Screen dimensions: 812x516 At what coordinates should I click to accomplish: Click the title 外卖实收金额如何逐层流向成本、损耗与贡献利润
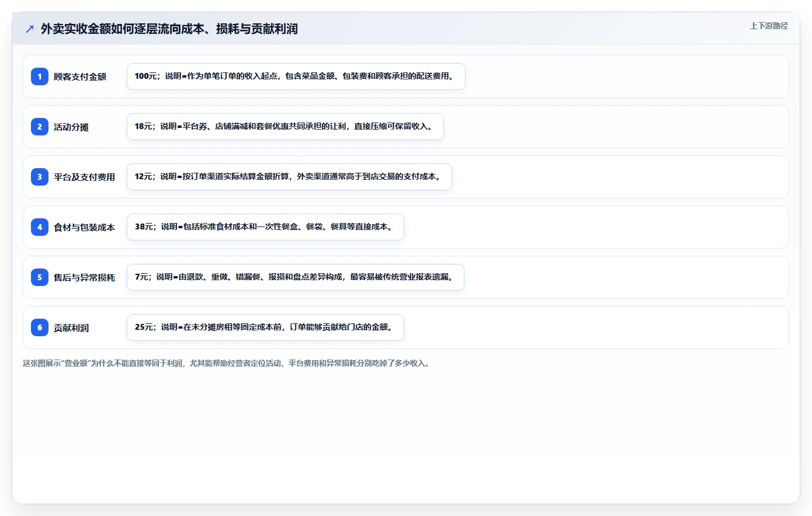pos(169,29)
